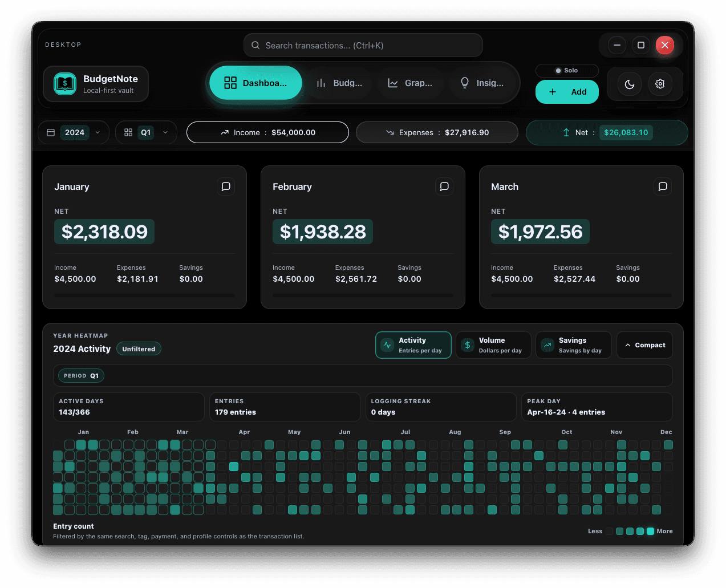Click the Net up-arrow icon
This screenshot has width=726, height=588.
[566, 132]
